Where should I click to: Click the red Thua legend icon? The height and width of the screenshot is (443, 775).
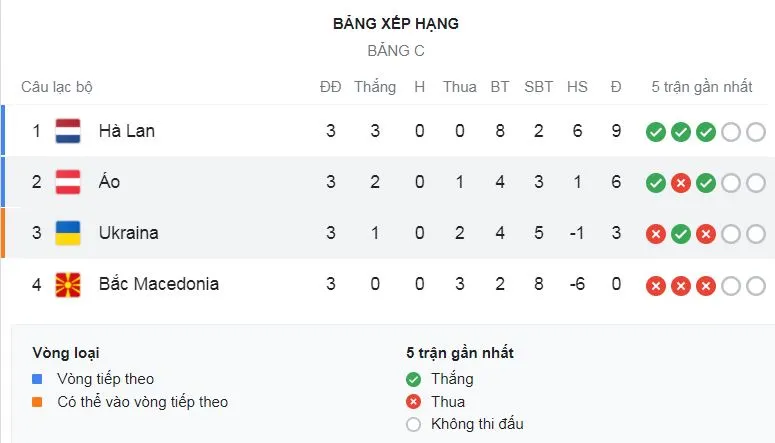coord(414,402)
